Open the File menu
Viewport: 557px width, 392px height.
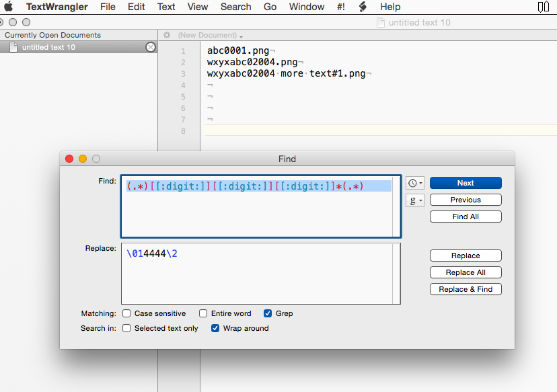pyautogui.click(x=108, y=7)
